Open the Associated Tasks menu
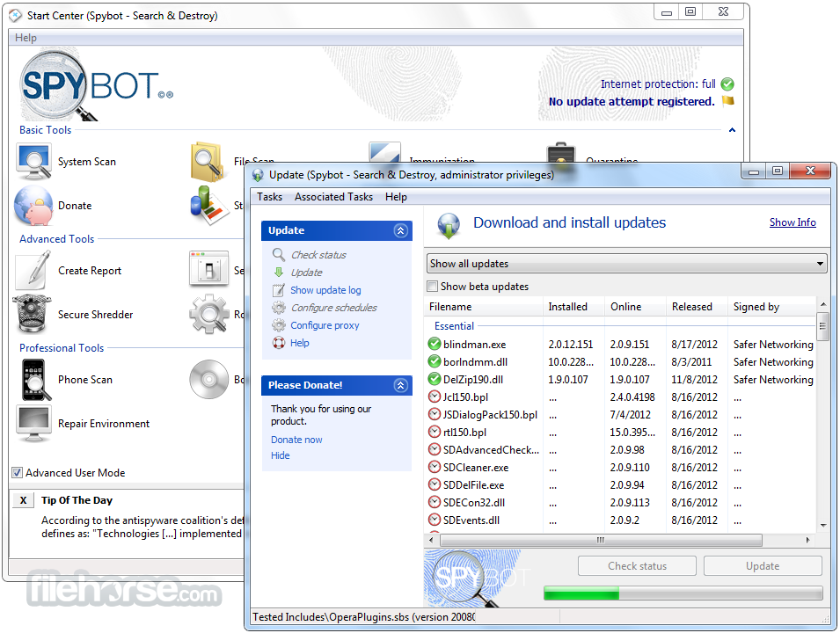 click(x=333, y=197)
